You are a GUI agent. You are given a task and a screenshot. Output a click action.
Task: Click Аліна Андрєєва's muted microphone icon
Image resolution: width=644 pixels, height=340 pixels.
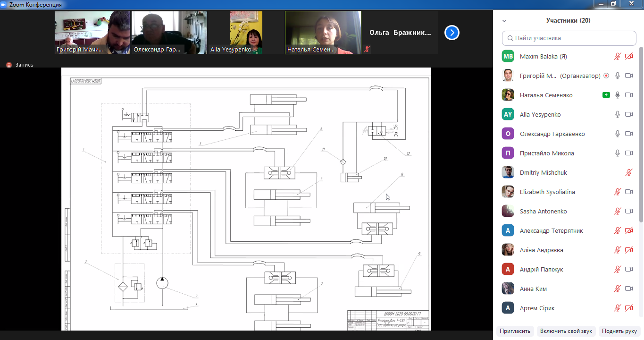point(617,250)
